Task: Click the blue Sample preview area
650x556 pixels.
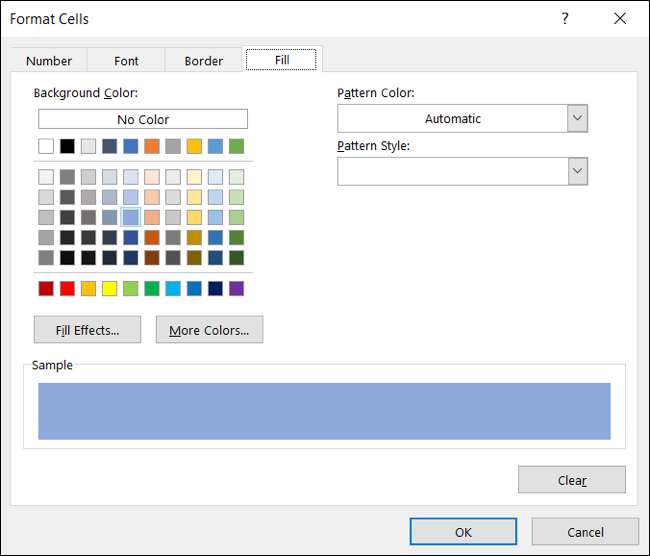Action: 324,411
